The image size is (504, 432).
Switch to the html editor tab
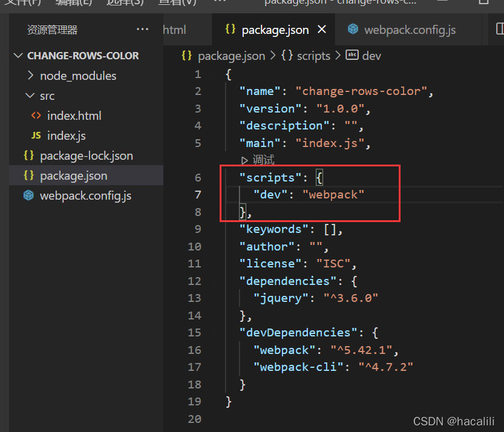[174, 29]
